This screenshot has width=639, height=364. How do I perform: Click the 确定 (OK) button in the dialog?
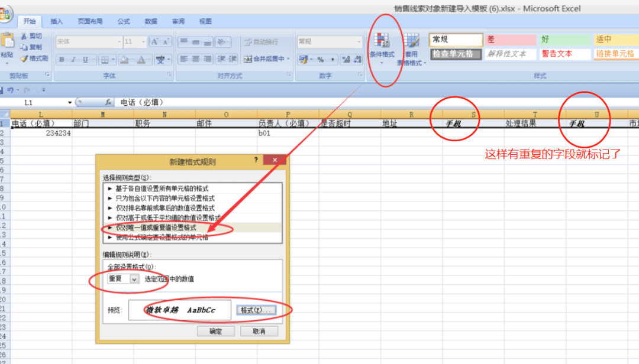(x=215, y=331)
